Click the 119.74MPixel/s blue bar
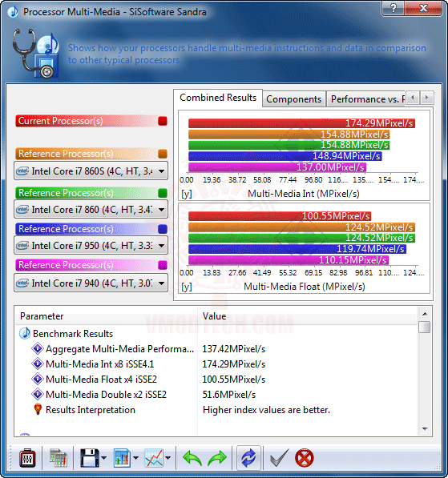This screenshot has height=478, width=448. (x=297, y=249)
